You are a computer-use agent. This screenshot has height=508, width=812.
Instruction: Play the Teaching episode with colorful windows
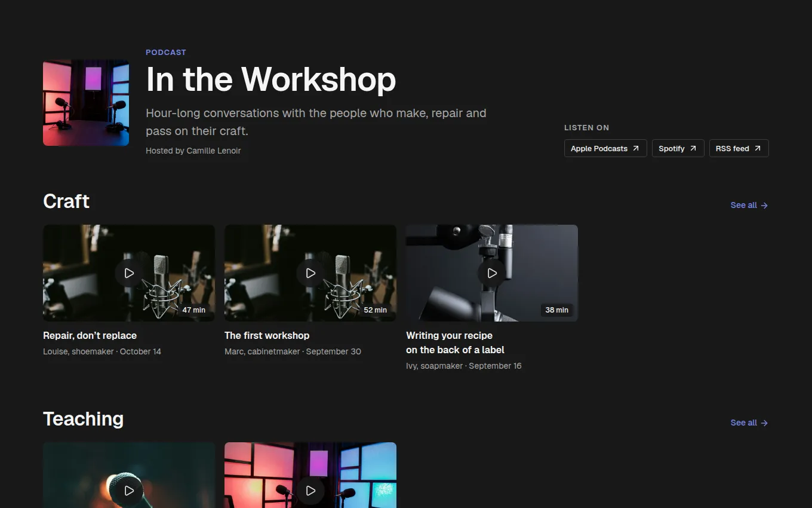tap(310, 491)
